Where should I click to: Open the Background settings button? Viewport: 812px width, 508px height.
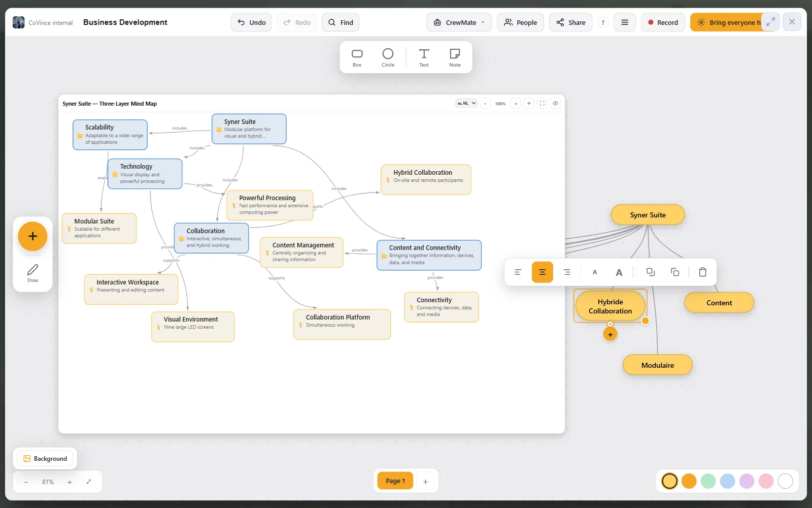pyautogui.click(x=45, y=459)
